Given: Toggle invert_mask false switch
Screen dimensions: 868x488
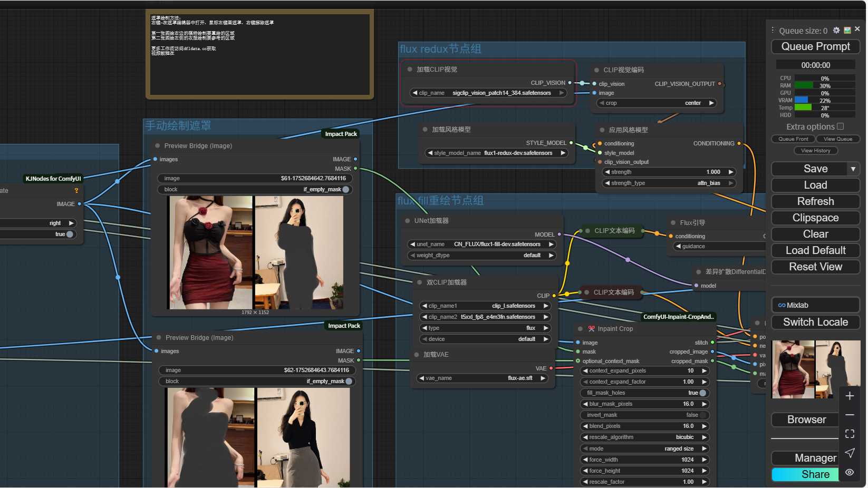Looking at the screenshot, I should coord(702,415).
